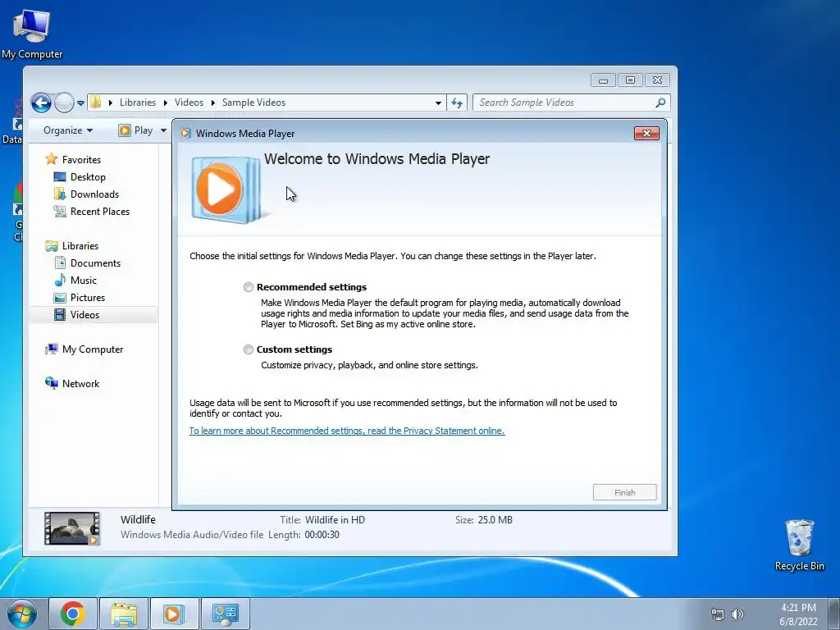Open the Documents library
The image size is (840, 630).
pyautogui.click(x=95, y=263)
